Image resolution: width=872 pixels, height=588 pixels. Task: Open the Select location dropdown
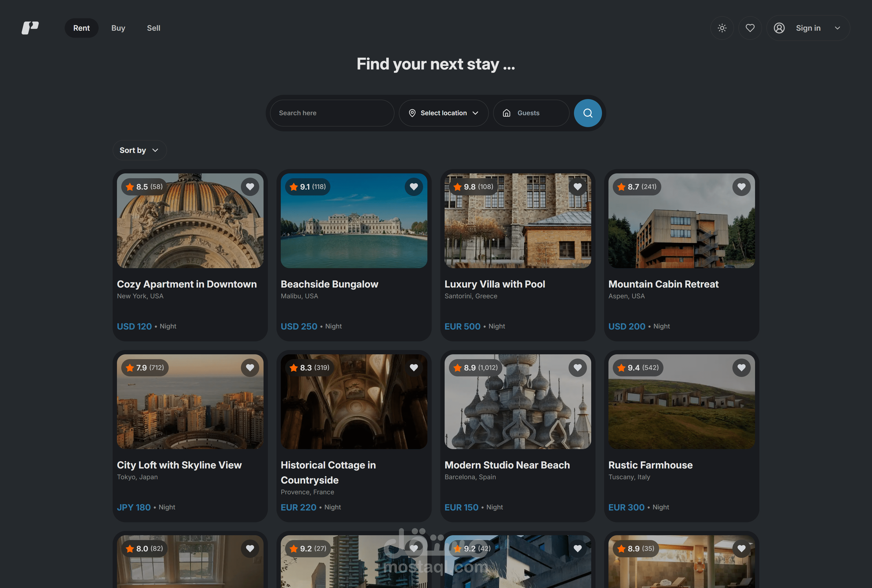(x=444, y=113)
